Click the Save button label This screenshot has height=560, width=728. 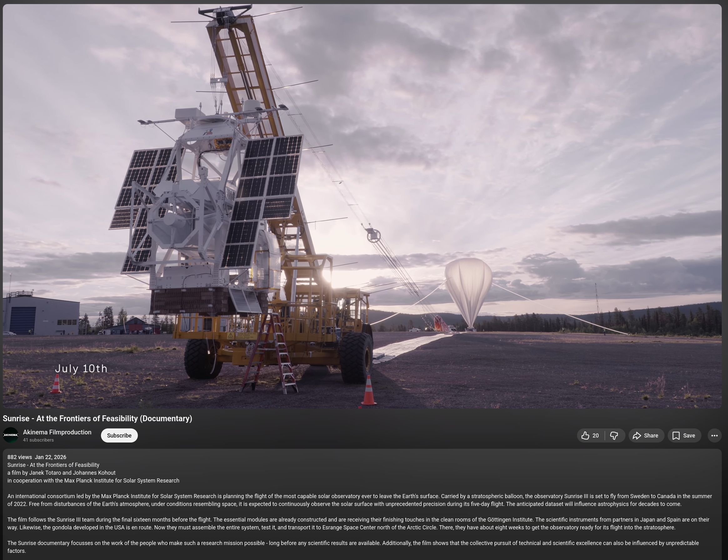tap(689, 436)
